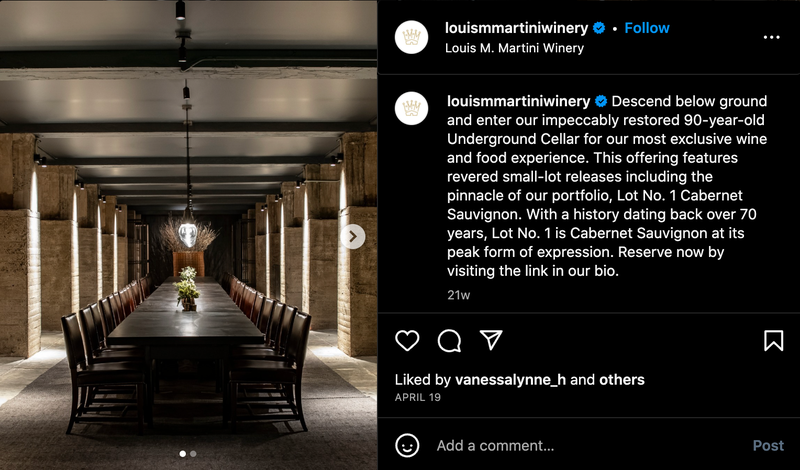800x470 pixels.
Task: Open the APRIL 19 post date link
Action: point(417,398)
